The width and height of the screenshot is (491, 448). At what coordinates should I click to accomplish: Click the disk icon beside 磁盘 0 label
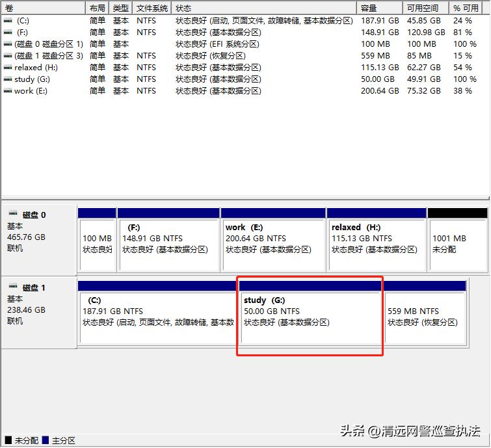pyautogui.click(x=13, y=213)
